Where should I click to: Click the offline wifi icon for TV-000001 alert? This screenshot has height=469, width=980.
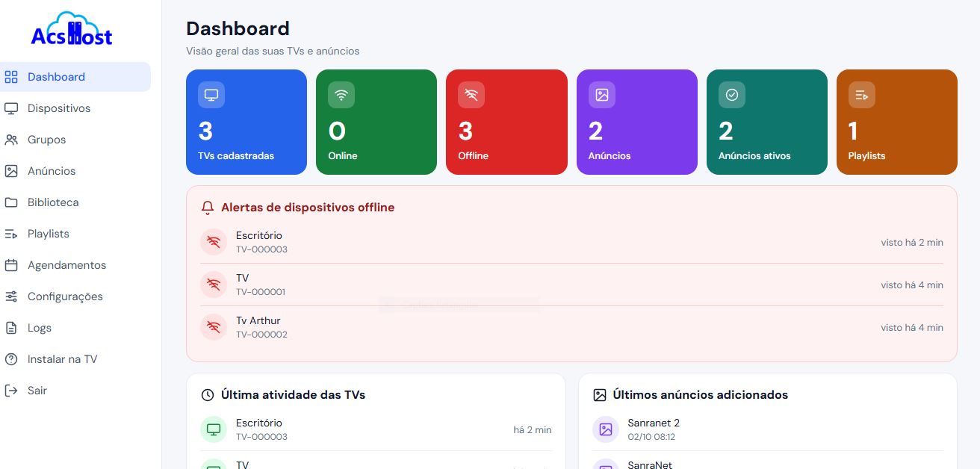(x=214, y=285)
